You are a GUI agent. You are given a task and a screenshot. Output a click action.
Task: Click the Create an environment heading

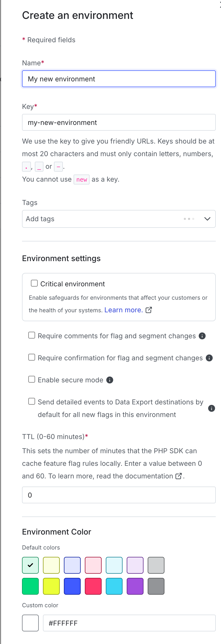pyautogui.click(x=78, y=15)
